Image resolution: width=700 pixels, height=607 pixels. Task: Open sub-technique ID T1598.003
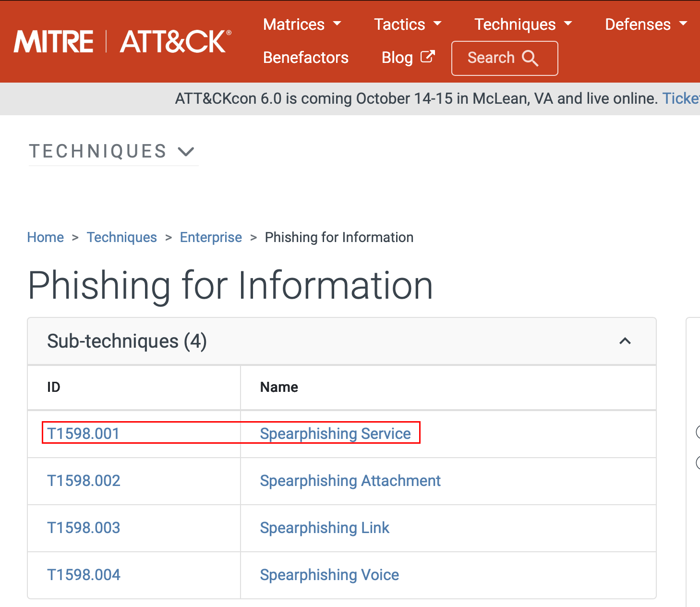pos(84,528)
